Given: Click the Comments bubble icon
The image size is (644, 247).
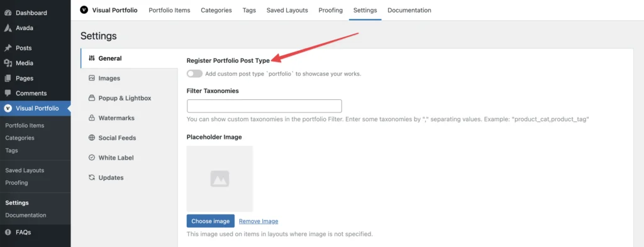Looking at the screenshot, I should pyautogui.click(x=8, y=93).
